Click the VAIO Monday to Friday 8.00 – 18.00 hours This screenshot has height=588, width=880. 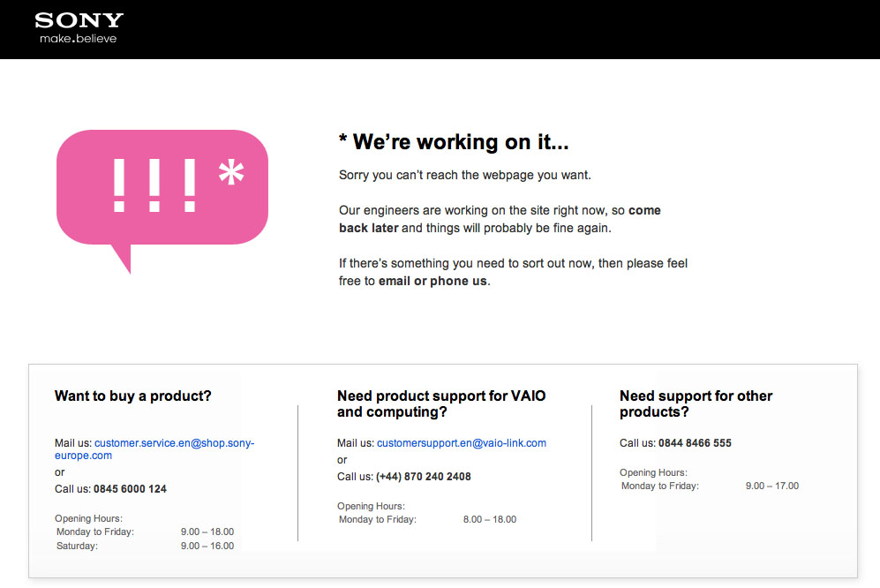pyautogui.click(x=427, y=520)
